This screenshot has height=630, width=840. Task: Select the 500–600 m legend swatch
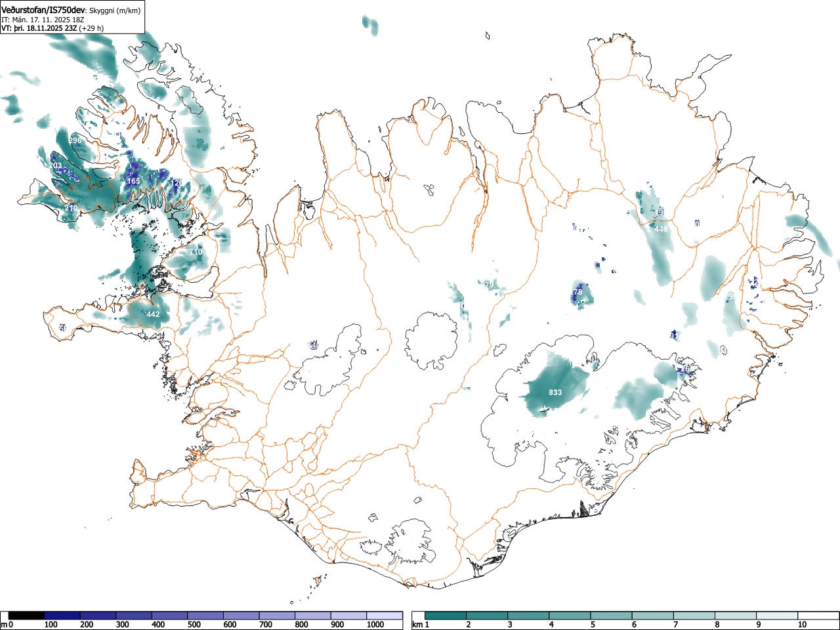[x=205, y=616]
